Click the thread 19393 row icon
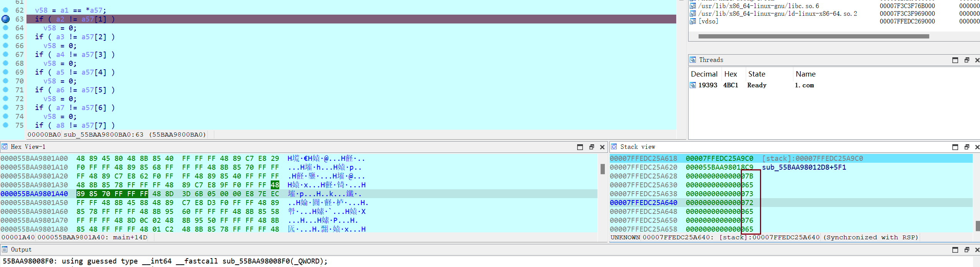The width and height of the screenshot is (980, 267). (x=693, y=85)
